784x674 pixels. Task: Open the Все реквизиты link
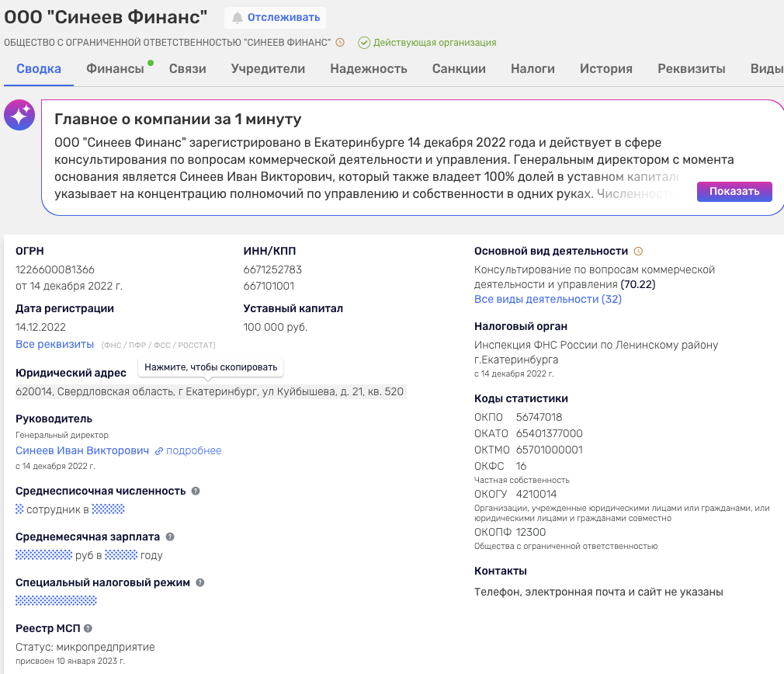point(54,344)
